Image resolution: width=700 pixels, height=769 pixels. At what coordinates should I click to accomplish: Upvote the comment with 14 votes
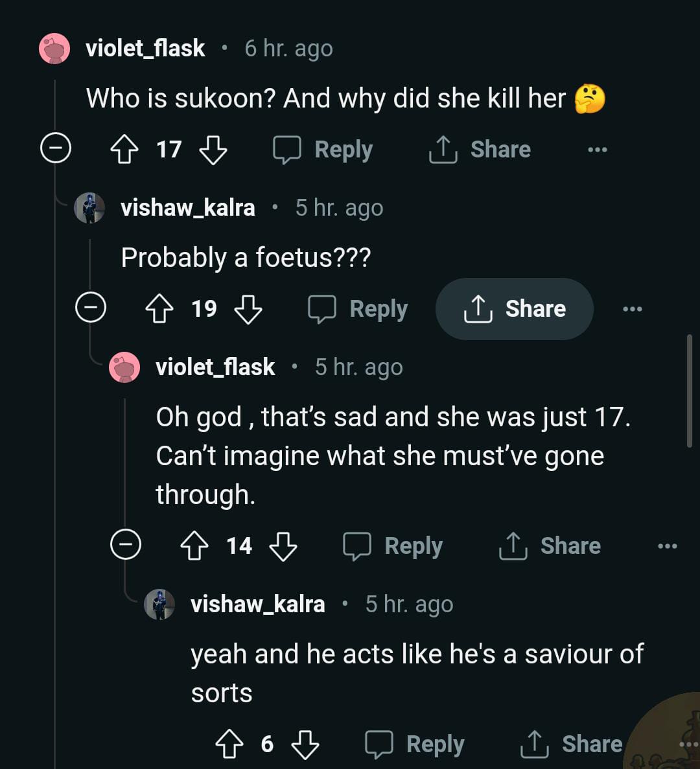194,546
